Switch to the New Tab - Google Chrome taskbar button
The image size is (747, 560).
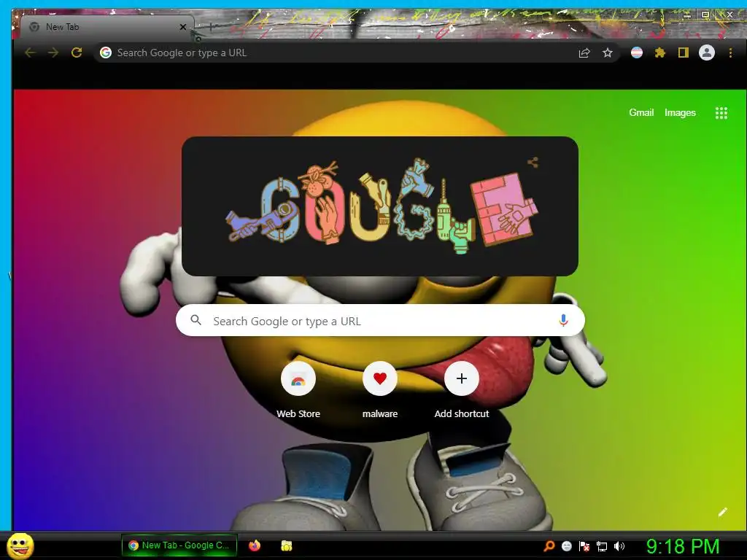(179, 545)
